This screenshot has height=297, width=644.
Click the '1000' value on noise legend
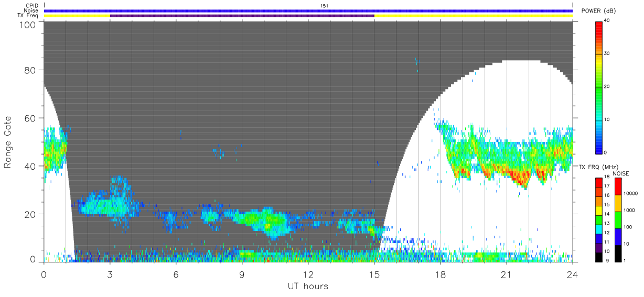coord(629,210)
